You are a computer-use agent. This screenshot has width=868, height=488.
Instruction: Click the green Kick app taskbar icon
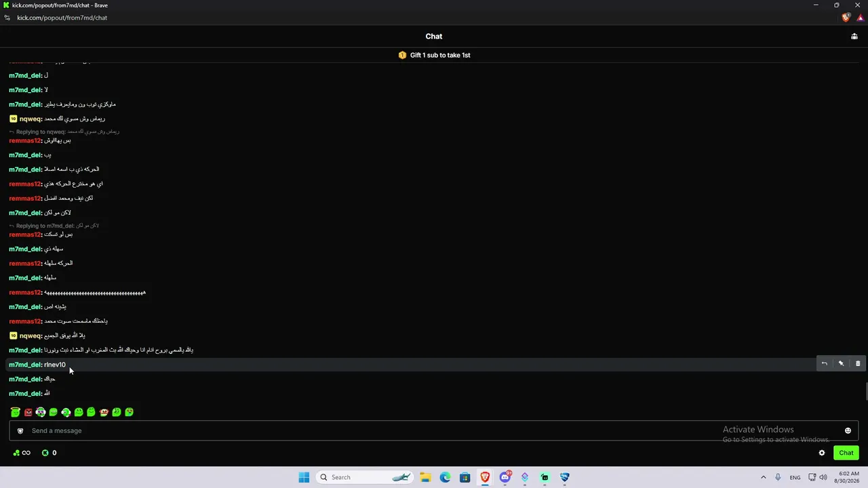[545, 477]
